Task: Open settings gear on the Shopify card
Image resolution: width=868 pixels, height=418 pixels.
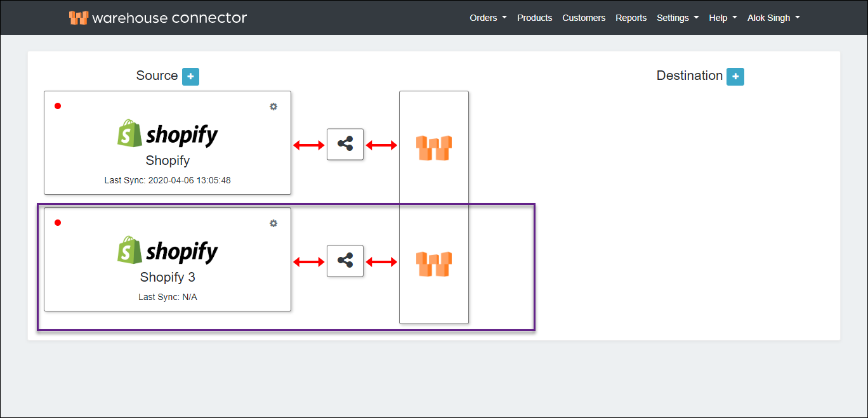Action: [x=273, y=107]
